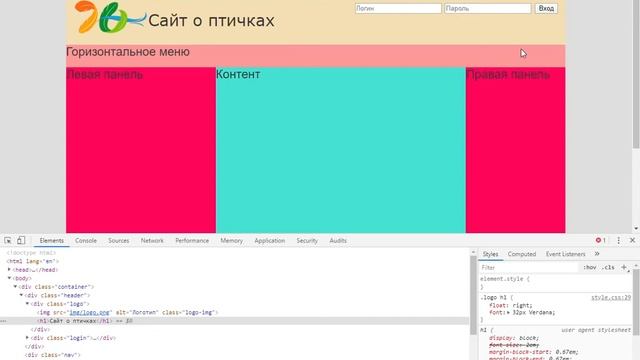Image resolution: width=640 pixels, height=360 pixels.
Task: Click the element.style rule block
Action: pyautogui.click(x=554, y=283)
